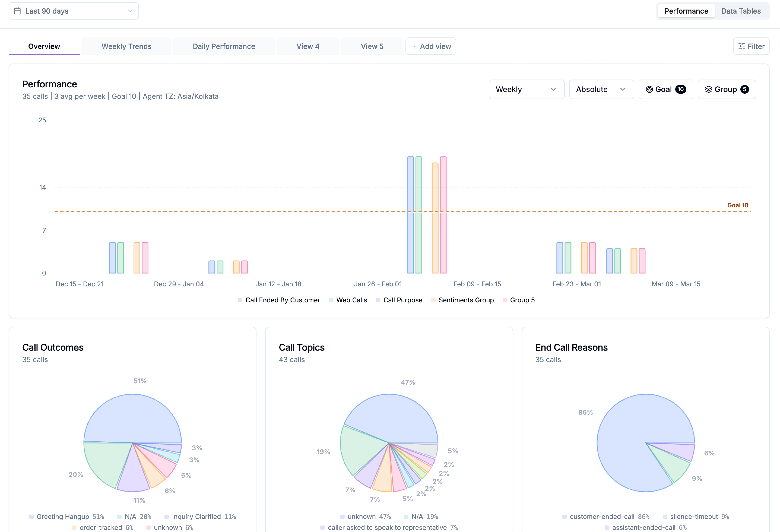Click the calendar icon in the date picker
Viewport: 780px width, 532px height.
tap(18, 10)
